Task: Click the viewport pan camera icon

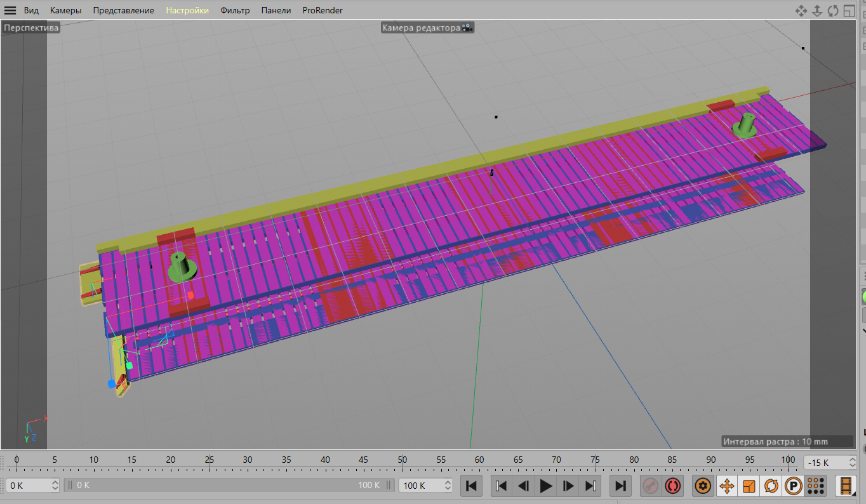Action: 801,11
